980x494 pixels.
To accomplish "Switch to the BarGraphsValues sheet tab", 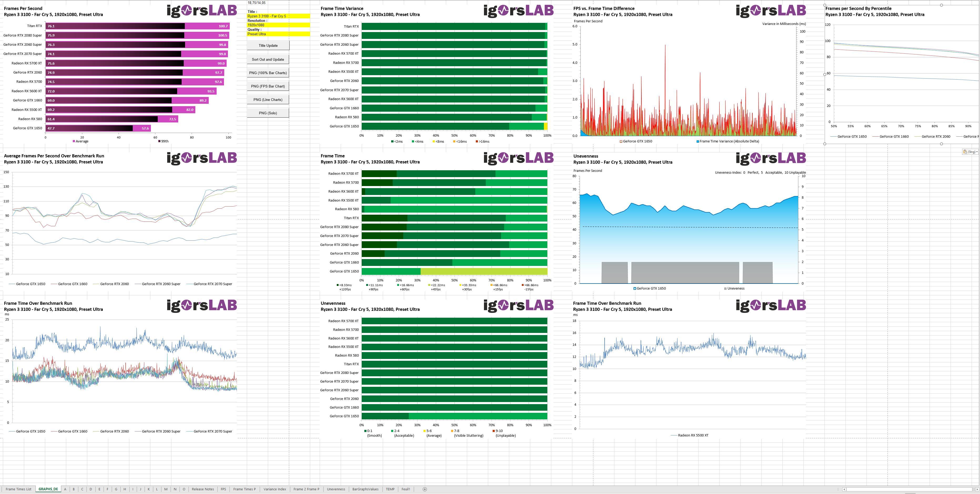I will [x=365, y=489].
